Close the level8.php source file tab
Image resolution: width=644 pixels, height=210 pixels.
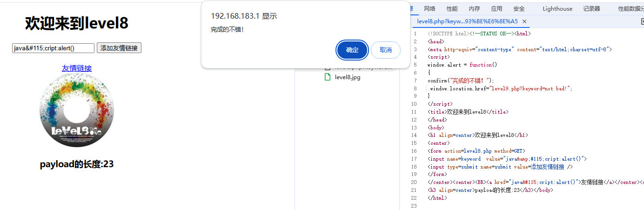point(524,21)
